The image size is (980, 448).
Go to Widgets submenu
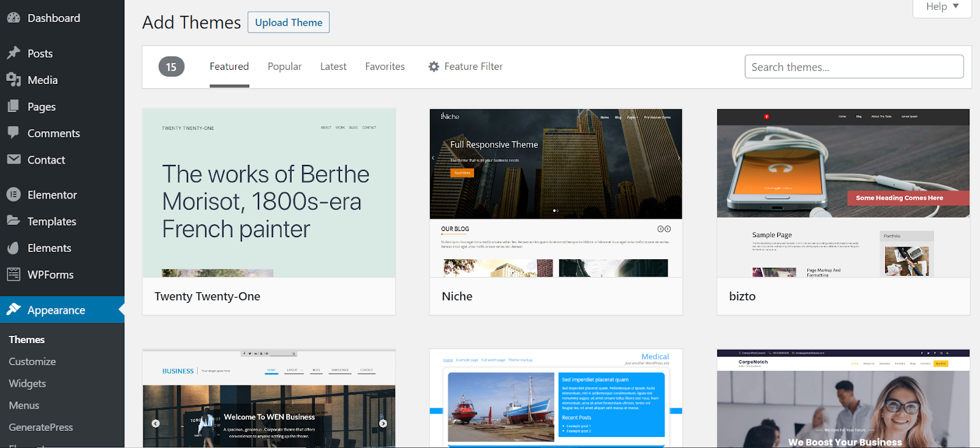pyautogui.click(x=28, y=384)
